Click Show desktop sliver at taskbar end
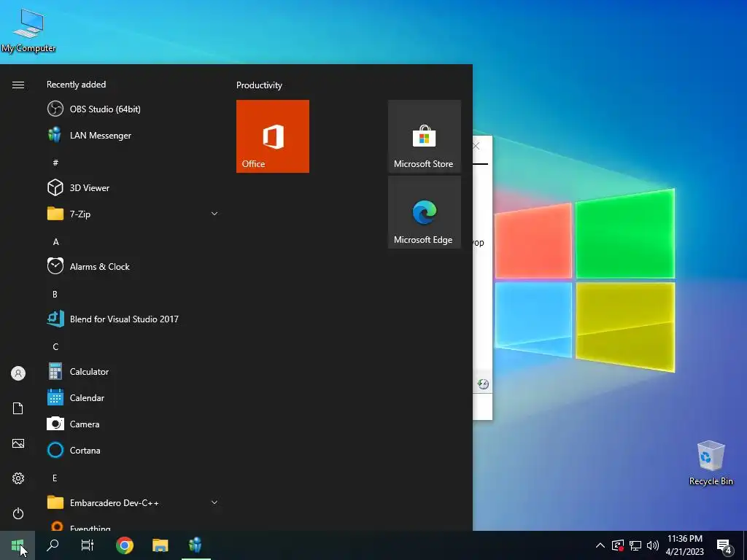747x560 pixels. (x=745, y=545)
